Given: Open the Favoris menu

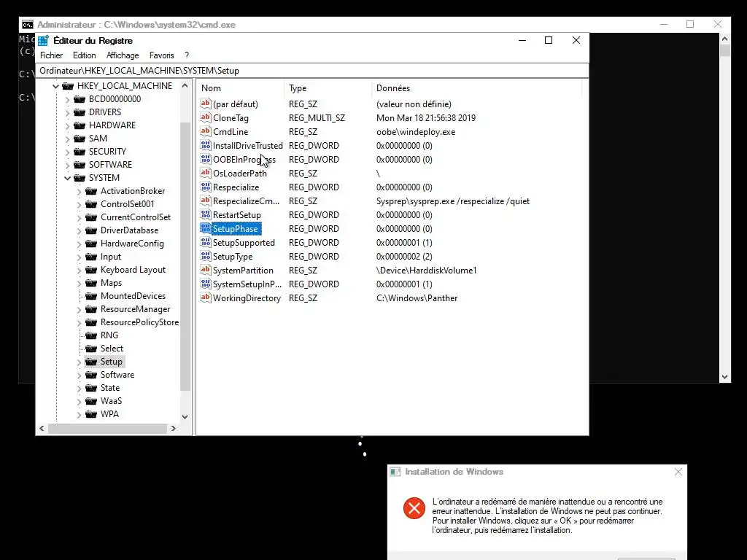Looking at the screenshot, I should pos(161,55).
